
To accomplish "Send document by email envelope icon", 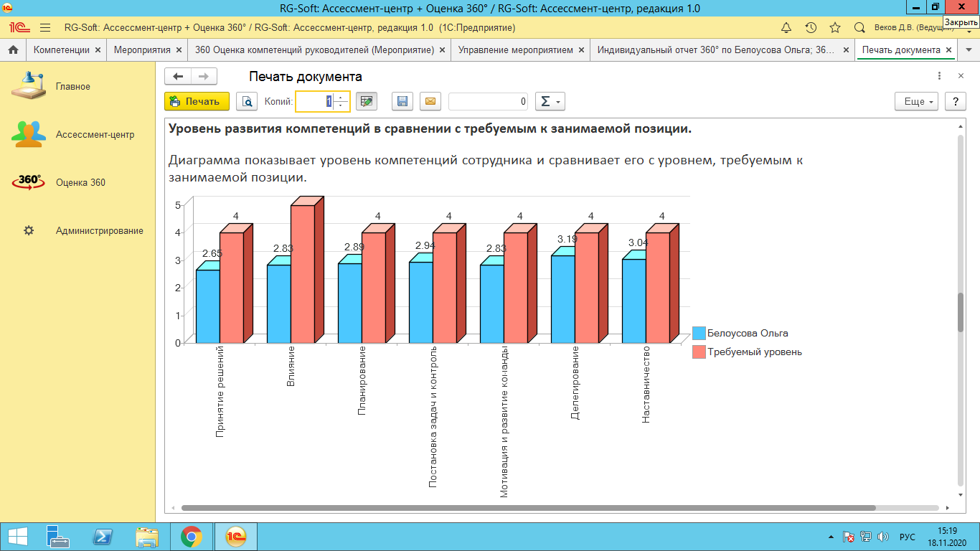I will (430, 102).
